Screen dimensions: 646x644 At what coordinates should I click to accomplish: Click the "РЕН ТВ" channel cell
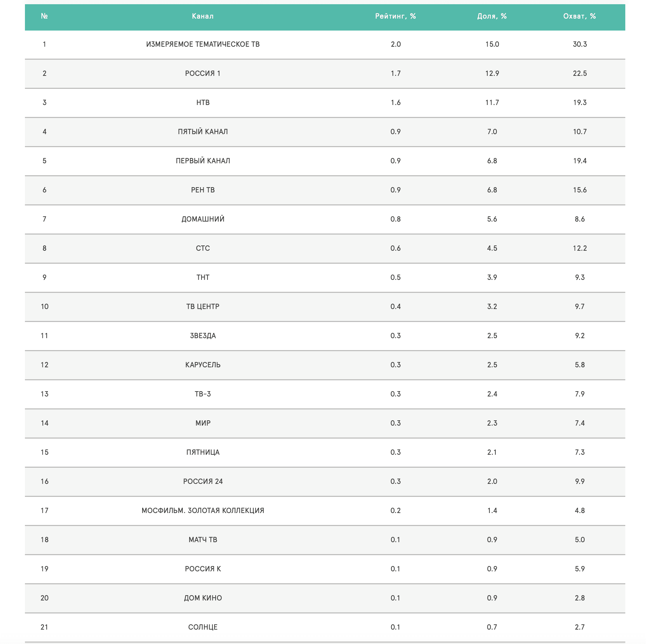coord(203,190)
